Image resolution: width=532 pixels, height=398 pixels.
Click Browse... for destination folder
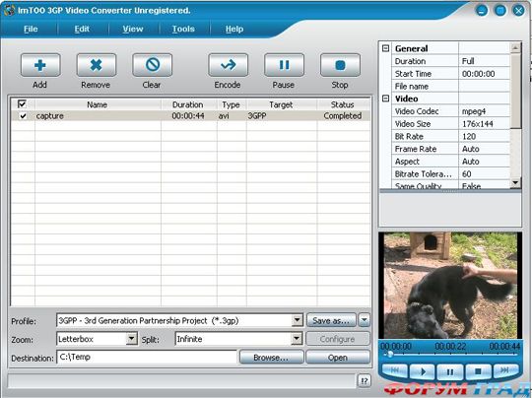(x=272, y=358)
